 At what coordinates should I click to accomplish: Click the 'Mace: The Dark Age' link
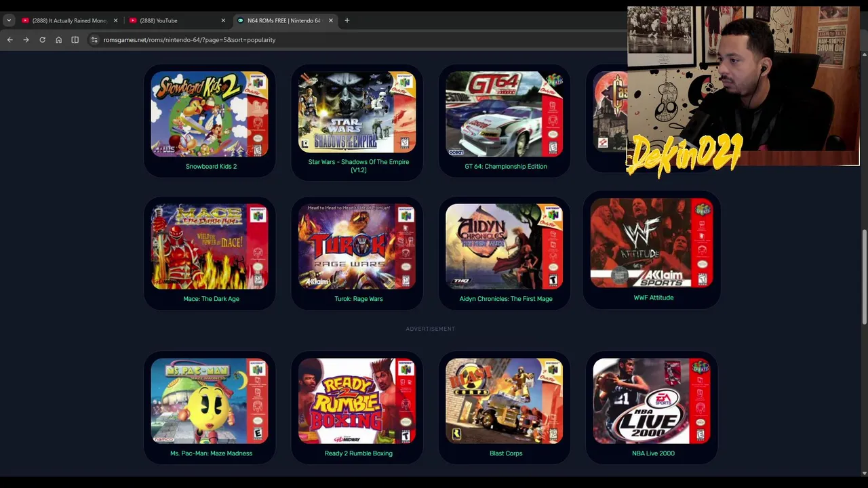click(211, 299)
